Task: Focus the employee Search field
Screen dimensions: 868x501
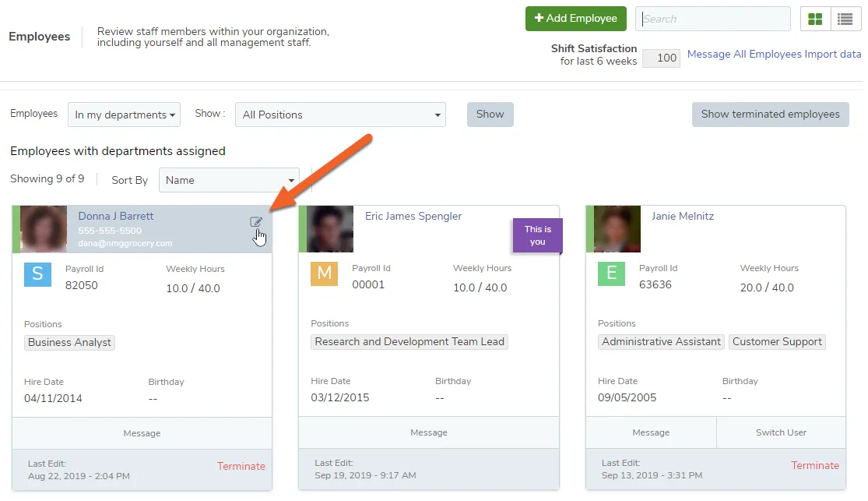Action: point(713,19)
